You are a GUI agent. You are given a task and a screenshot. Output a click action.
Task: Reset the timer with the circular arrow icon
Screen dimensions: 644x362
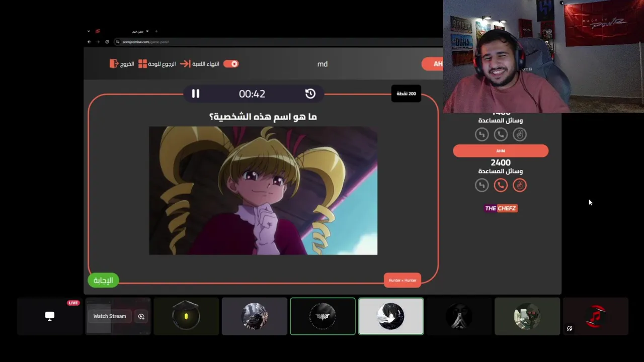click(x=310, y=94)
